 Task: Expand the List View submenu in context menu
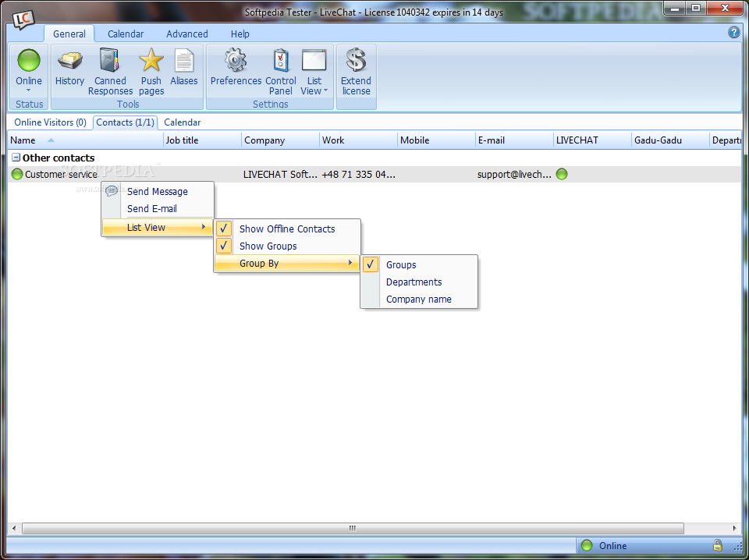pos(158,227)
